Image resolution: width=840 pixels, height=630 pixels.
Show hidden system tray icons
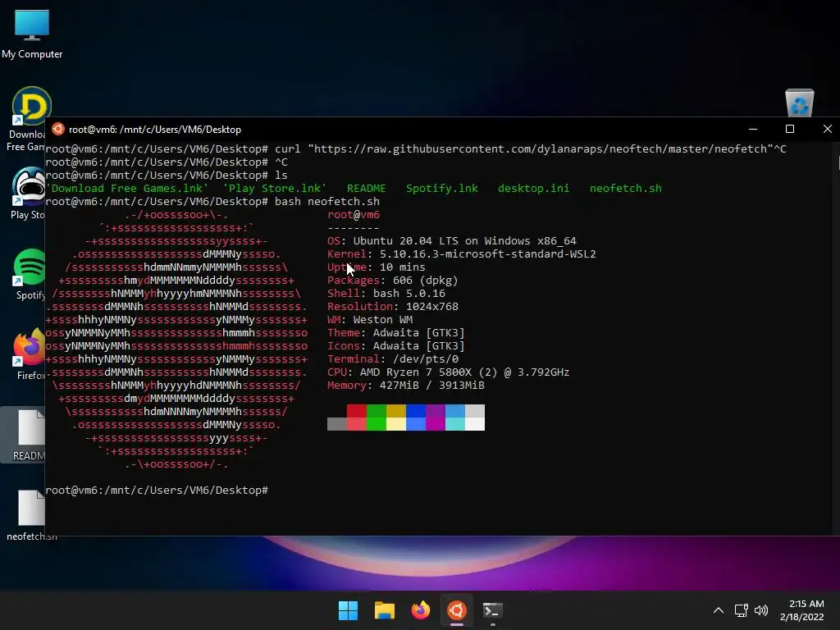coord(719,610)
